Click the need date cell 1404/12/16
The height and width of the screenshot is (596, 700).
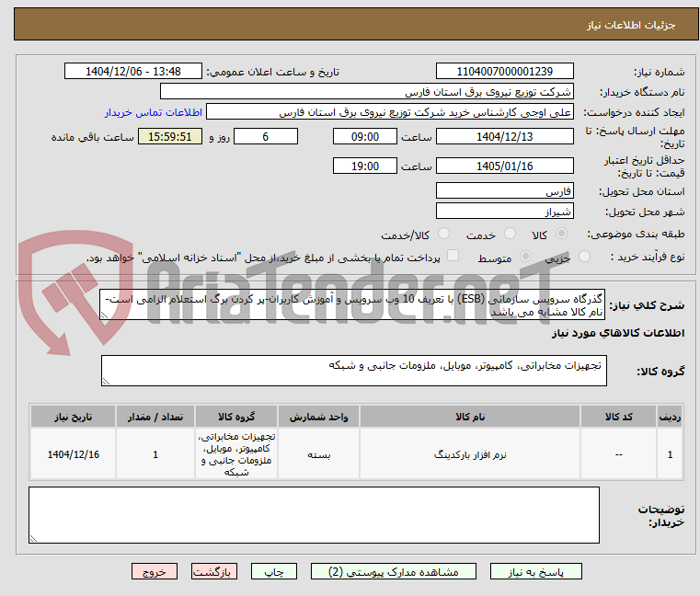[74, 454]
